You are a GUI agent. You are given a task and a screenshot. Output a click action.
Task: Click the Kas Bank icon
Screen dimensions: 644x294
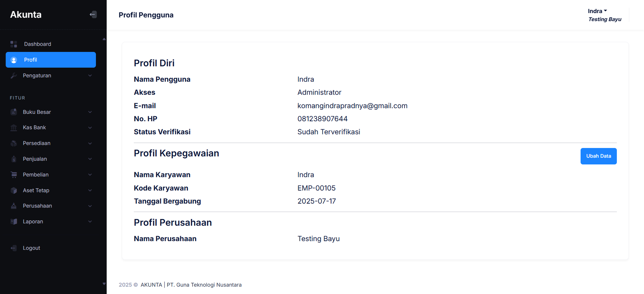[x=13, y=128]
